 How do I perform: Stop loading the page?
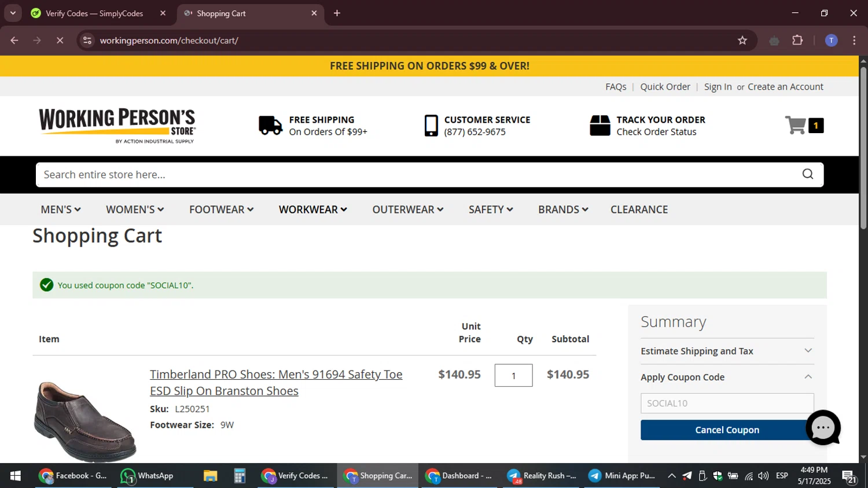(x=60, y=41)
